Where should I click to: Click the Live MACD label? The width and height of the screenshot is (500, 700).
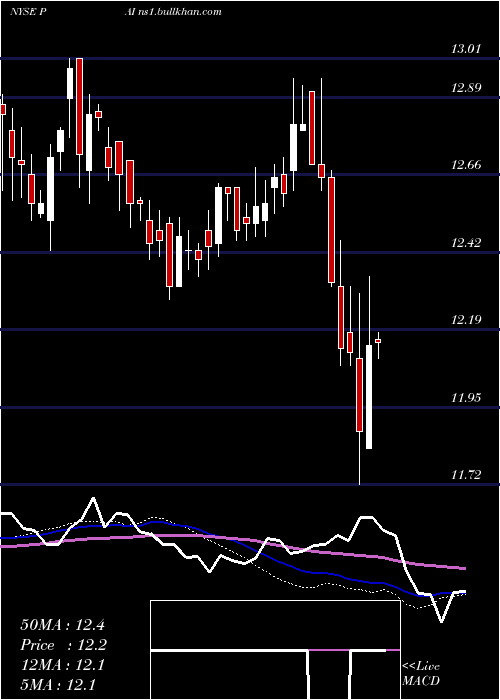coord(421,673)
